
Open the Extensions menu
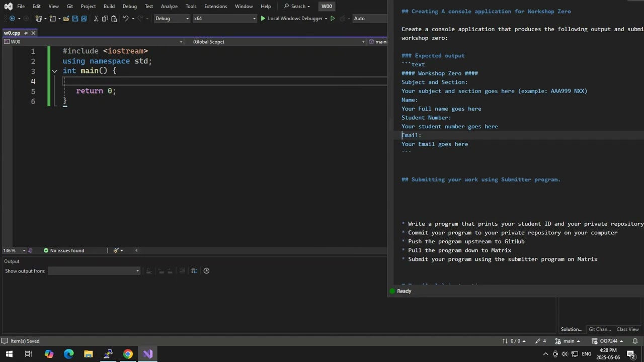[x=215, y=7]
